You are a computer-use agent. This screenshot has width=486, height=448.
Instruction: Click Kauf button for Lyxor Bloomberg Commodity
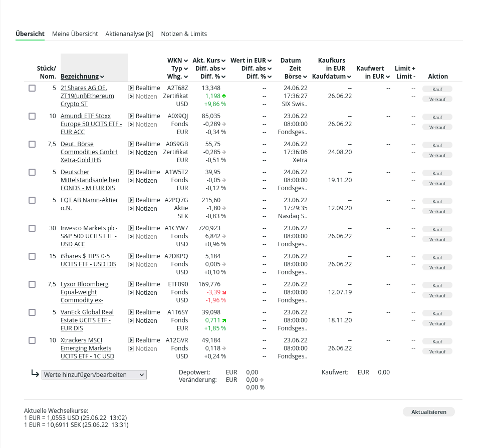pyautogui.click(x=437, y=285)
